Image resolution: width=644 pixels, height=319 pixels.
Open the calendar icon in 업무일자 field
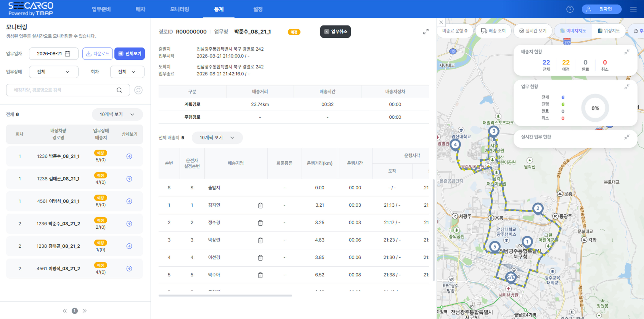tap(67, 54)
